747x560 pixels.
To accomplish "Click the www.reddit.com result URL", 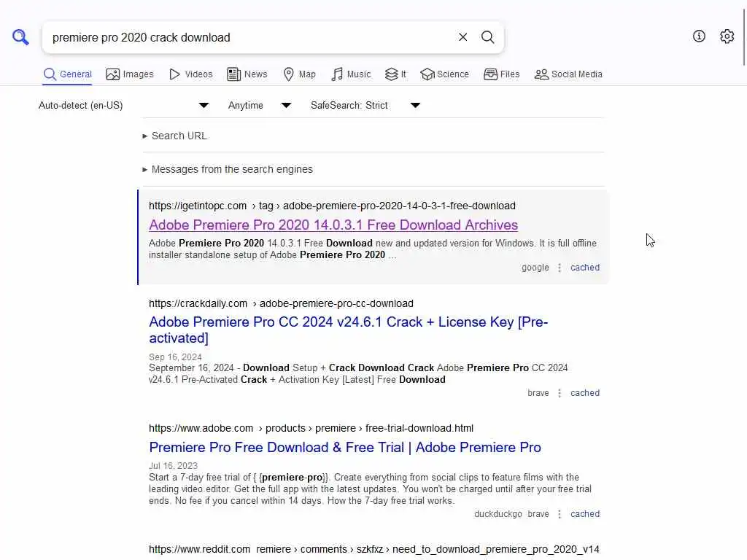I will (374, 549).
